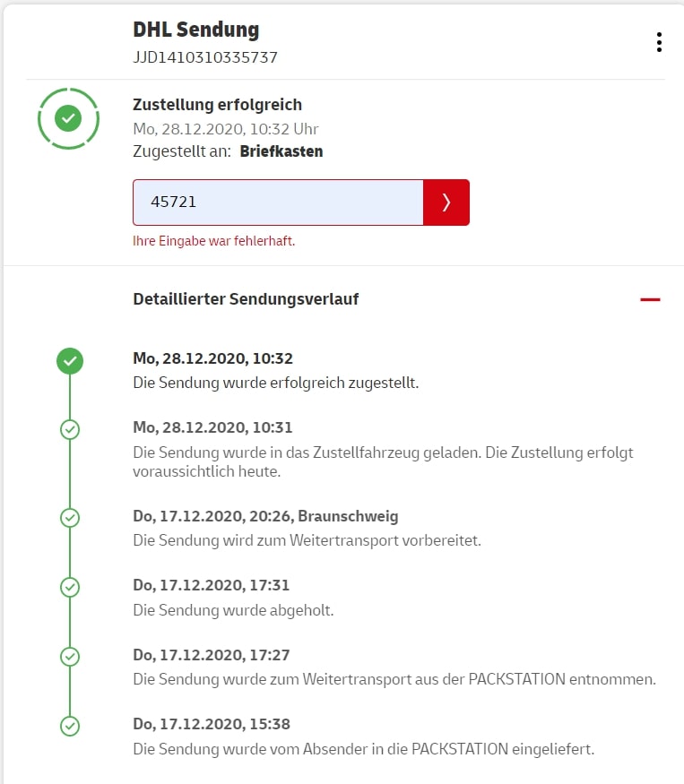
Task: Open the three-dot options menu
Action: (x=659, y=42)
